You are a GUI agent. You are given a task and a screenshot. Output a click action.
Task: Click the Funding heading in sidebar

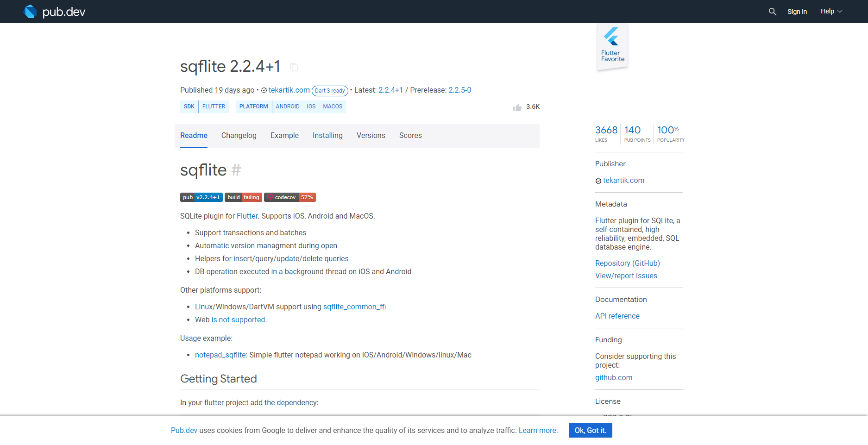click(608, 340)
